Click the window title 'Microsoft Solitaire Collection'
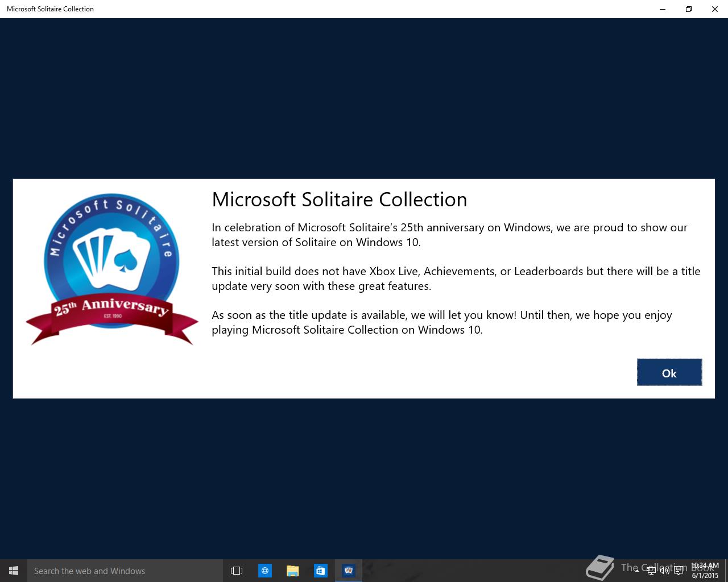This screenshot has width=728, height=582. pos(50,9)
